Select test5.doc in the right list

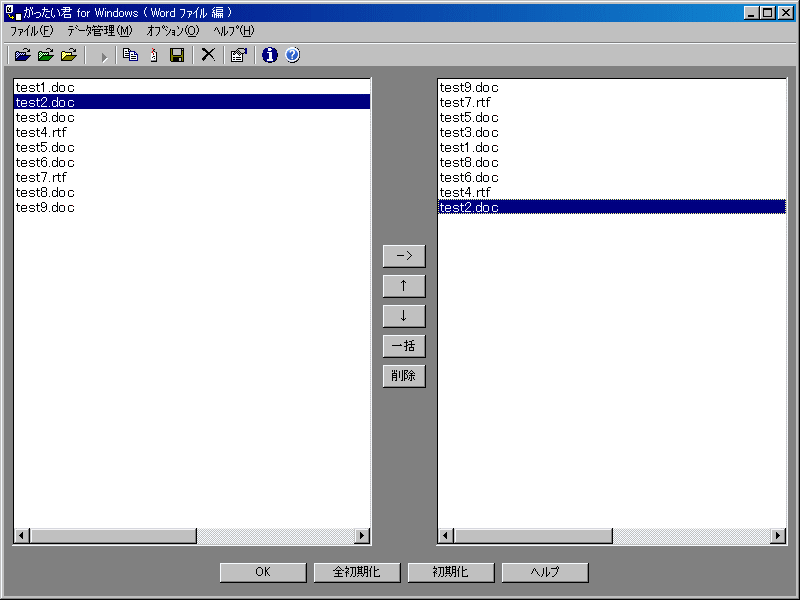click(x=612, y=117)
